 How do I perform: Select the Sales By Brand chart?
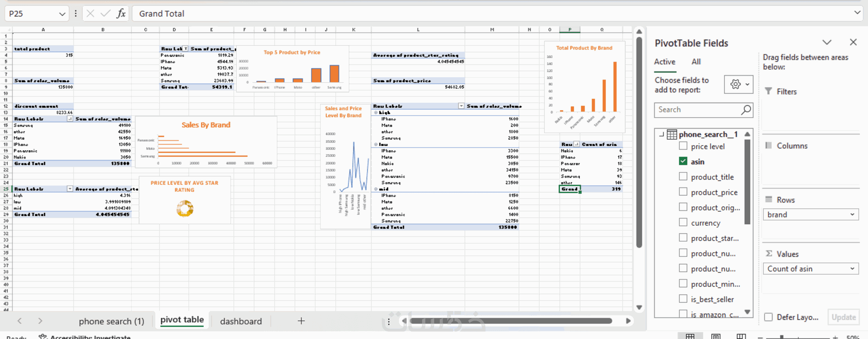pyautogui.click(x=206, y=142)
